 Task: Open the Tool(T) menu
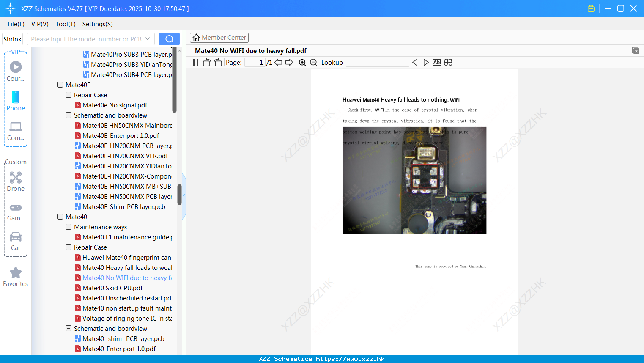66,24
